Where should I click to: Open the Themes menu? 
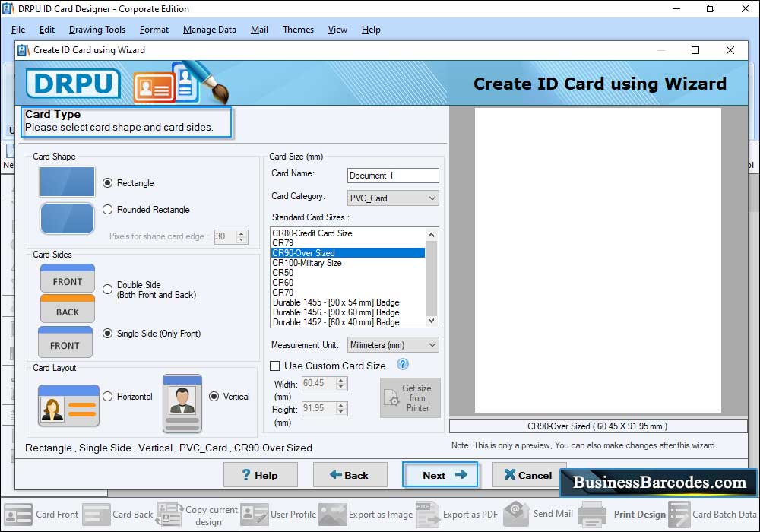(x=298, y=30)
